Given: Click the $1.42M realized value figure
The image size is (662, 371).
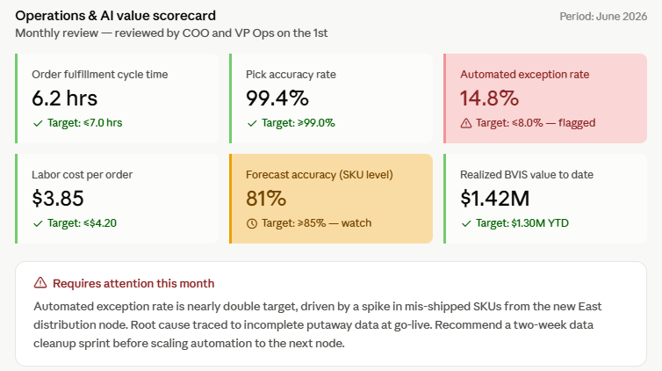Looking at the screenshot, I should point(494,198).
